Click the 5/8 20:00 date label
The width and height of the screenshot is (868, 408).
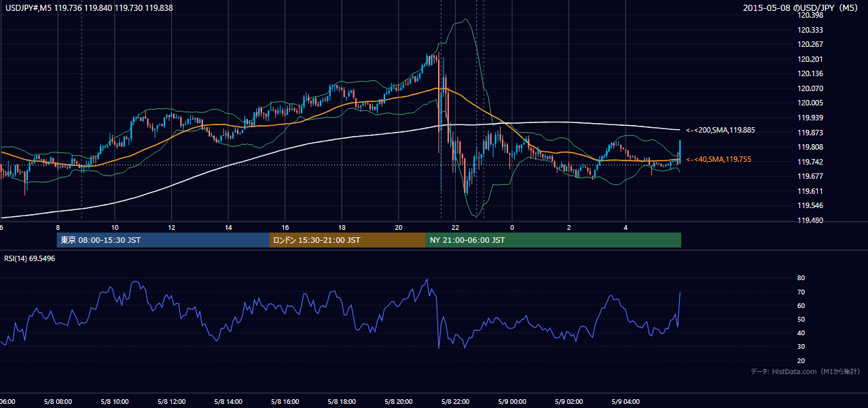point(399,402)
